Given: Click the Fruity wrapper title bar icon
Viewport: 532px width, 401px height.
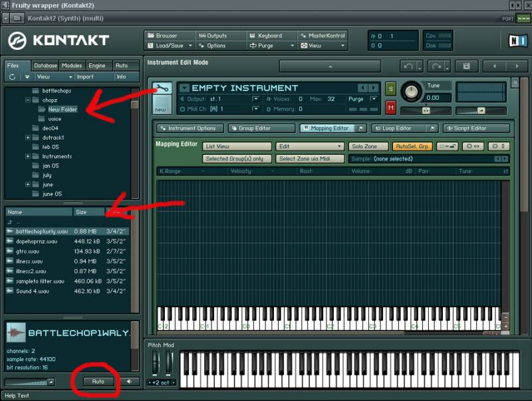Looking at the screenshot, I should point(5,5).
